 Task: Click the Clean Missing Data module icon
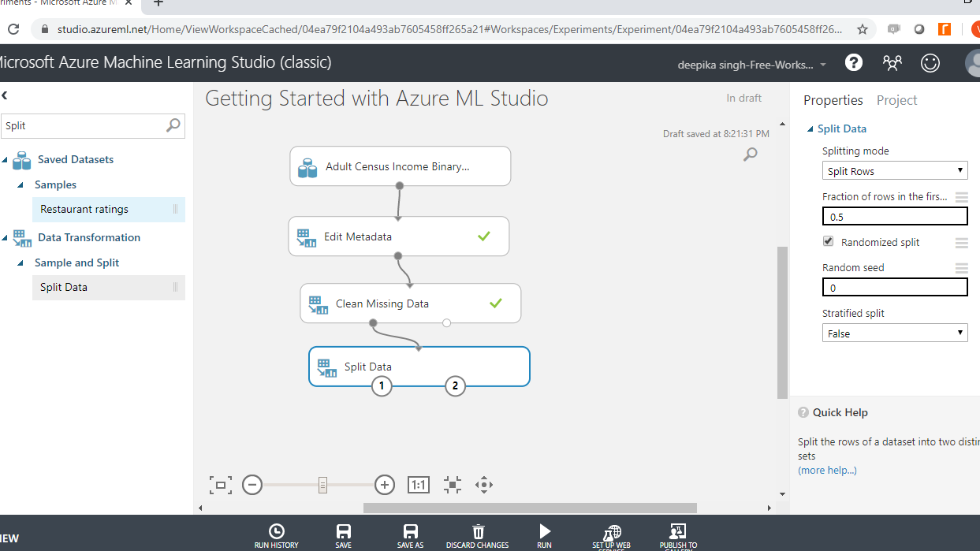[318, 304]
